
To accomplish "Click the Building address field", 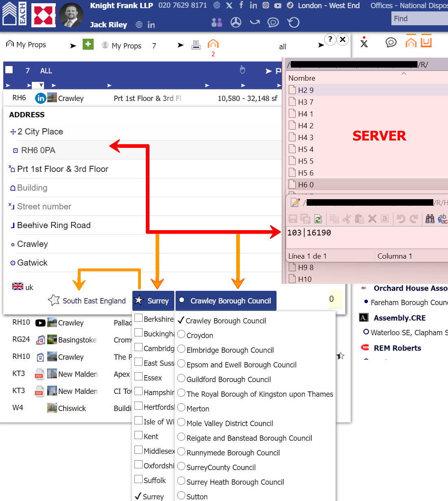I will point(149,188).
